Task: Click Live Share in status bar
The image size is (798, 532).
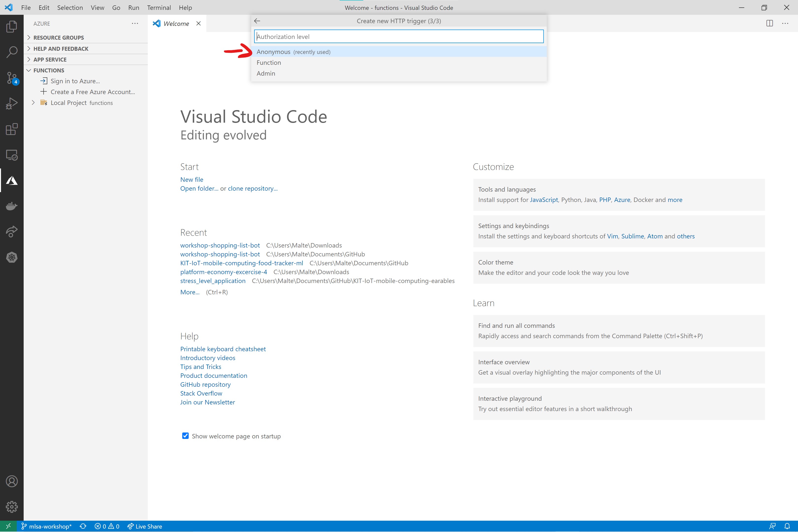Action: click(x=145, y=526)
